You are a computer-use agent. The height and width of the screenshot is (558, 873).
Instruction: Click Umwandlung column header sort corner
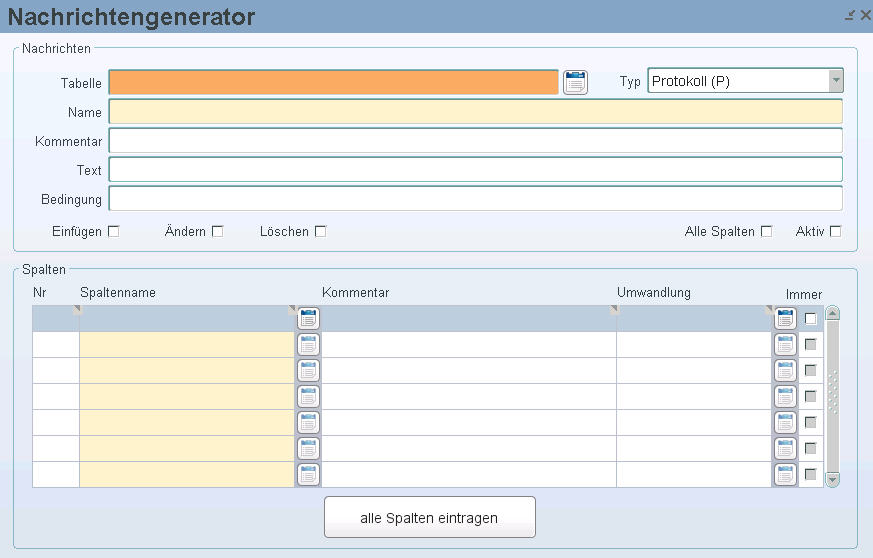769,310
